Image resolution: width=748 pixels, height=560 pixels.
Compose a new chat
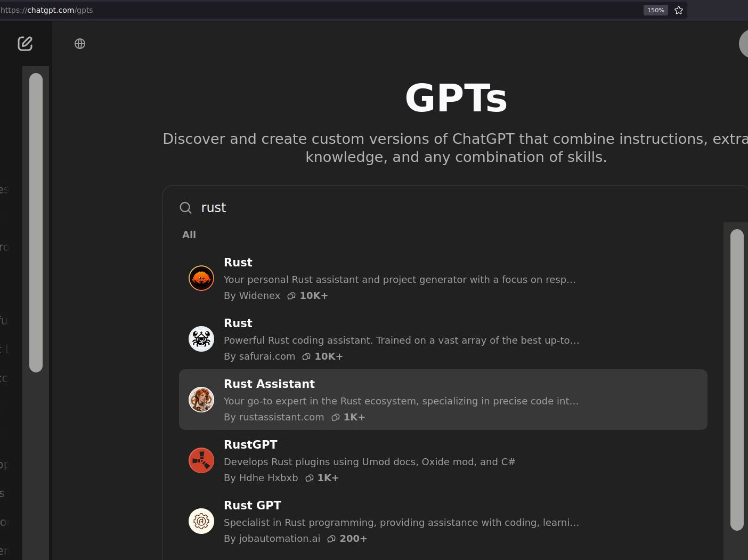point(25,43)
